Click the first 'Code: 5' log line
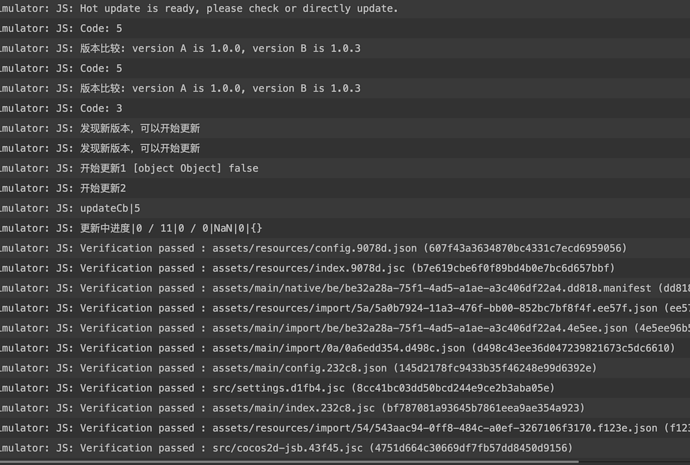The image size is (690, 465). pyautogui.click(x=101, y=28)
